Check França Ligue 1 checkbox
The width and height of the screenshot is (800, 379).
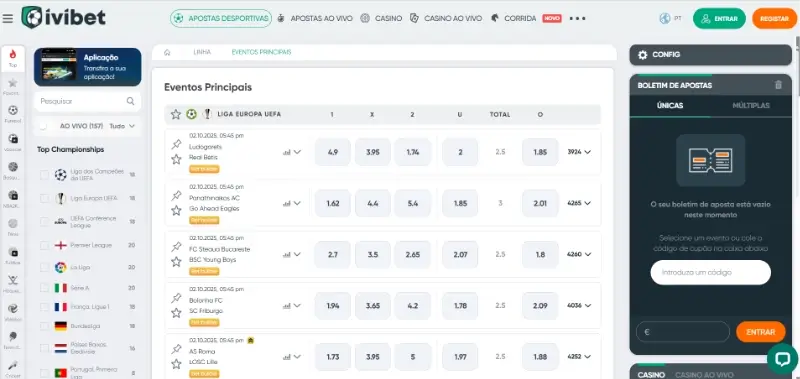[44, 307]
